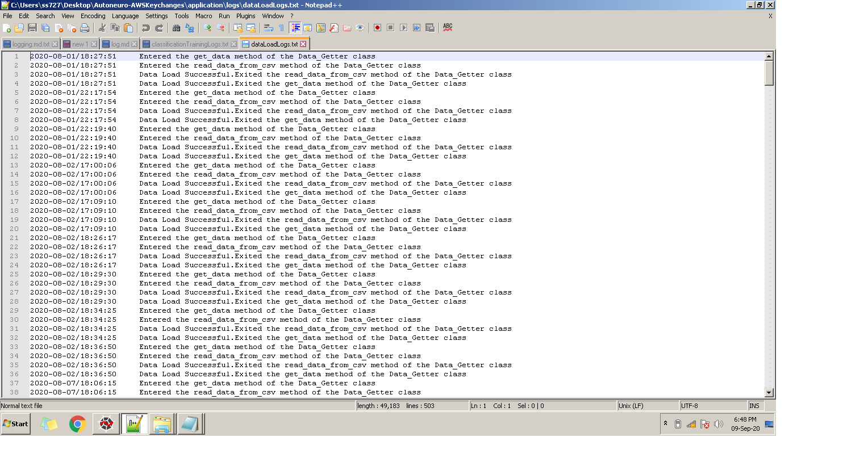Start macro recording with red circle
Screen dimensions: 868x454
377,27
